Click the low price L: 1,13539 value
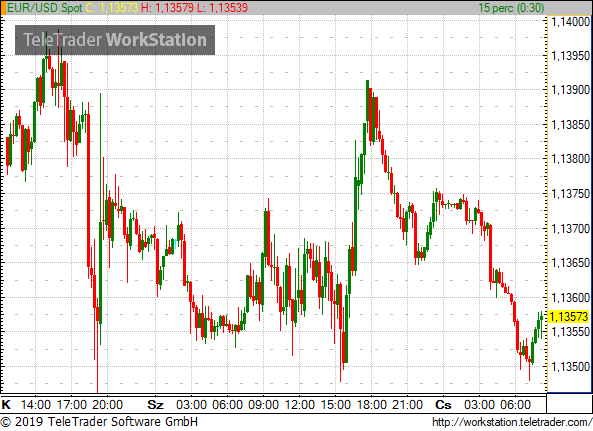Viewport: 593px width, 431px height. click(222, 8)
